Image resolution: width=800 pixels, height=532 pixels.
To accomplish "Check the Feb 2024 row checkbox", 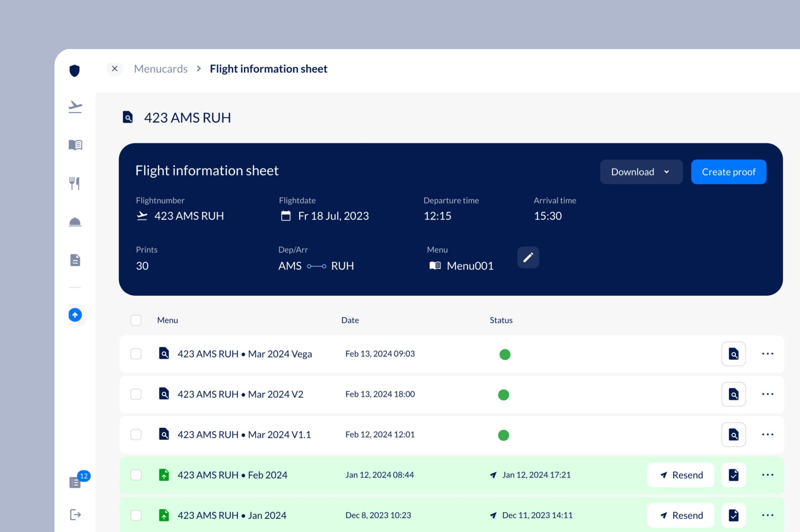I will point(136,475).
